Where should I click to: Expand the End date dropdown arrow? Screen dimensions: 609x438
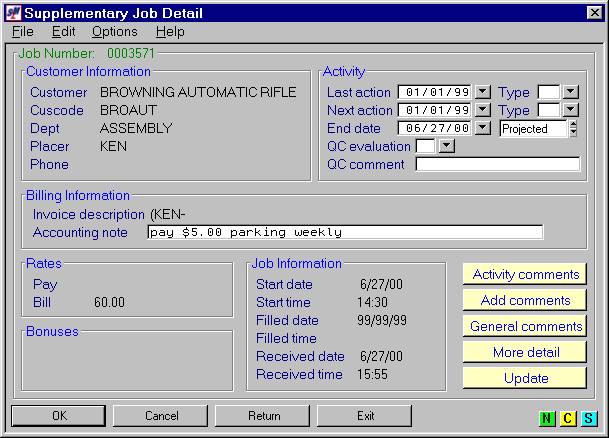point(483,128)
